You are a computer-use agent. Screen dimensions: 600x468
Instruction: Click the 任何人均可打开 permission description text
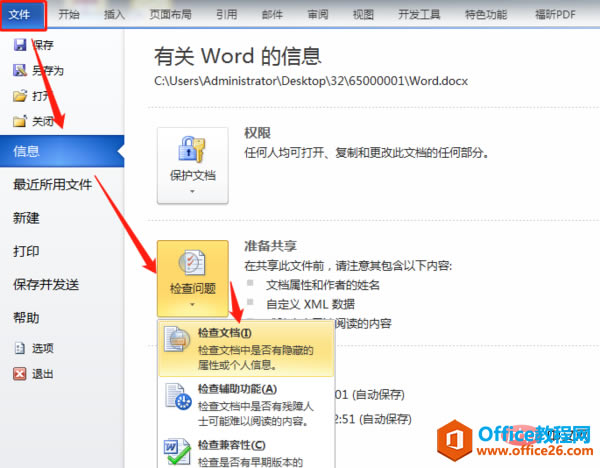[x=367, y=153]
